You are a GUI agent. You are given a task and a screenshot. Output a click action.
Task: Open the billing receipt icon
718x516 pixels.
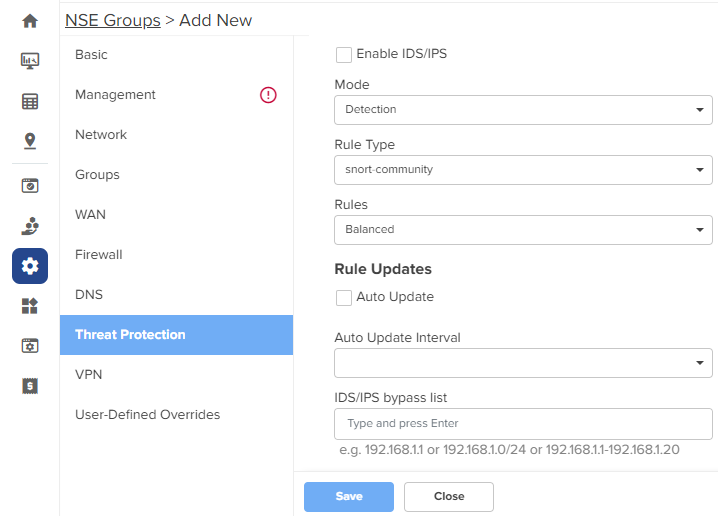click(30, 386)
